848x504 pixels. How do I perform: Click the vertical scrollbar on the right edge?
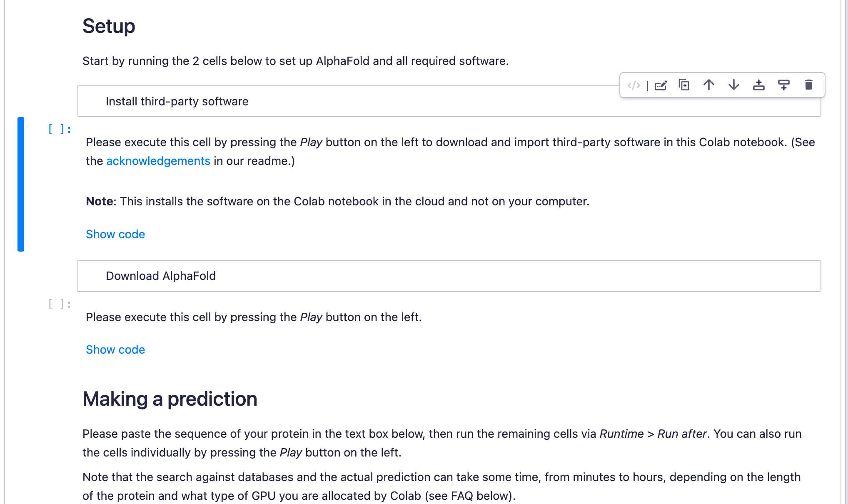846,250
